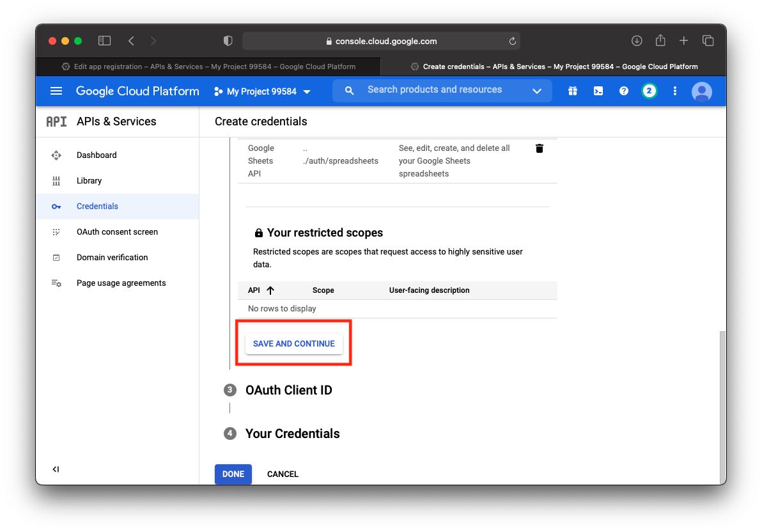Open the three-dot settings menu
This screenshot has width=762, height=532.
tap(674, 91)
